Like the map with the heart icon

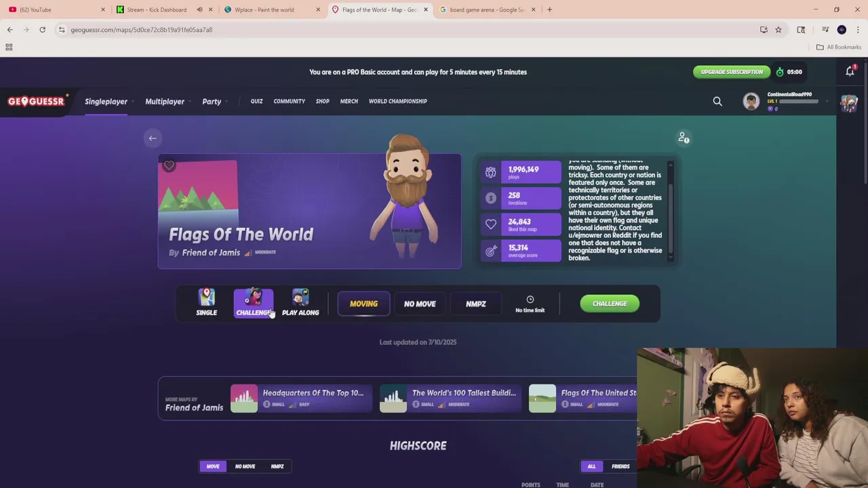(x=169, y=165)
